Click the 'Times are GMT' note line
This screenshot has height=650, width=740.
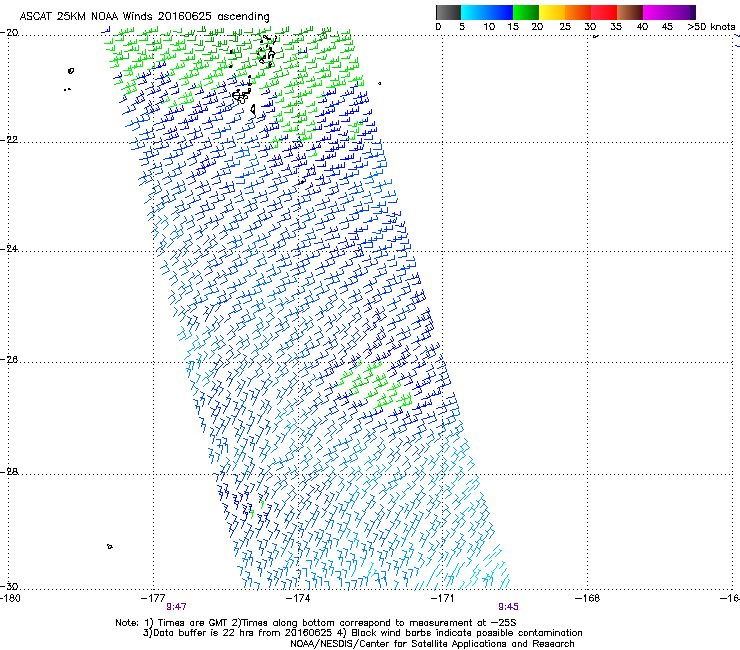(315, 623)
